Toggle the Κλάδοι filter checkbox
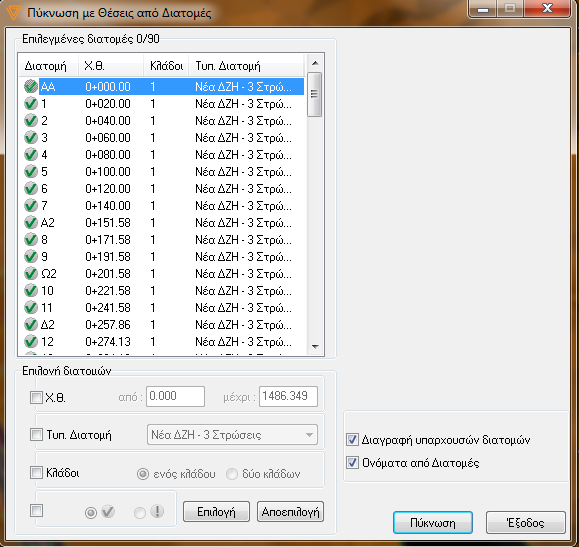Screen dimensions: 579x547 (x=36, y=472)
